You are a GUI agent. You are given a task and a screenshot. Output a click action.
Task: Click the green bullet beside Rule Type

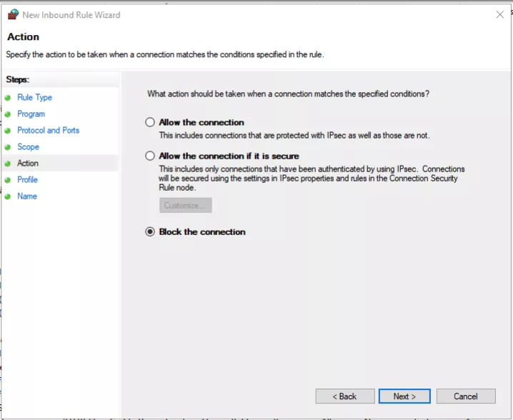tap(8, 98)
